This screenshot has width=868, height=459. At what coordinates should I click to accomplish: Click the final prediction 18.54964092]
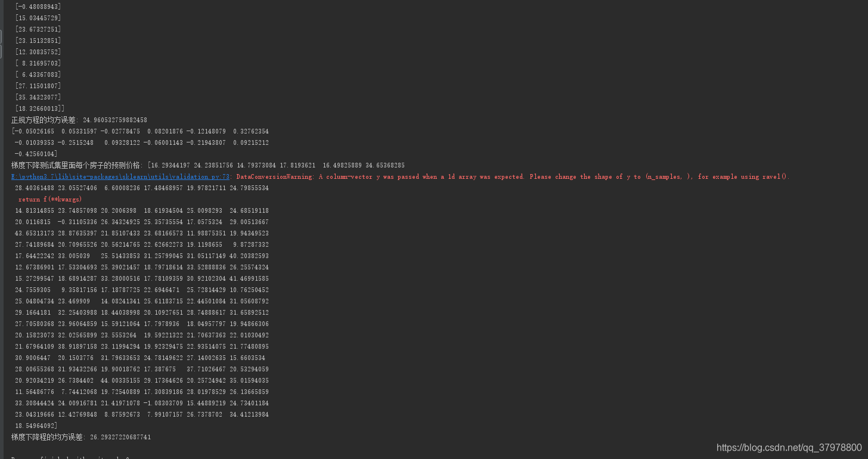point(36,426)
